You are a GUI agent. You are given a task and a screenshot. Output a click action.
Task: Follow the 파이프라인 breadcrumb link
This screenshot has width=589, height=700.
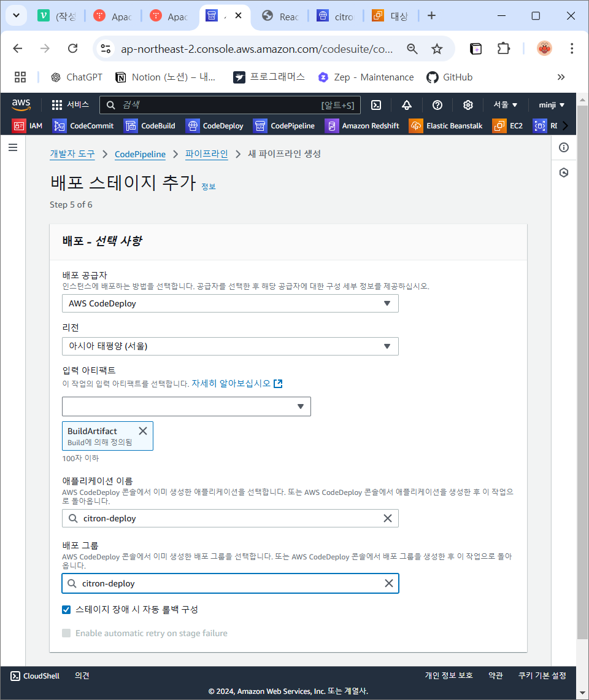(x=207, y=154)
